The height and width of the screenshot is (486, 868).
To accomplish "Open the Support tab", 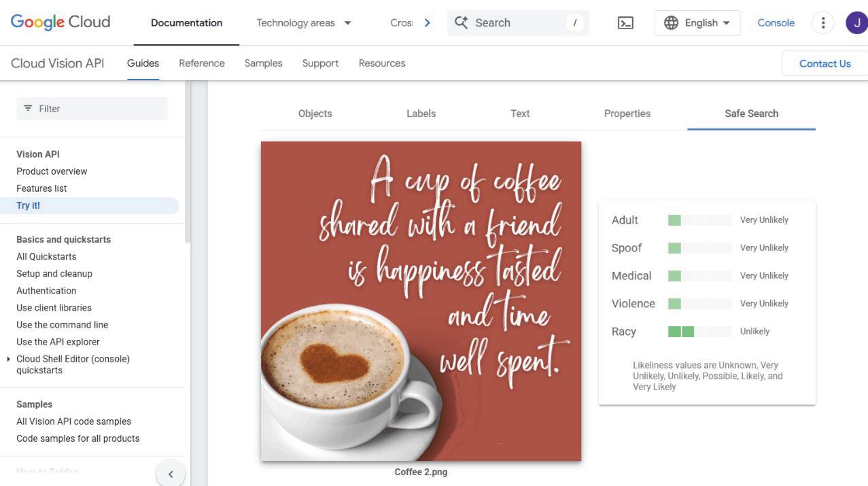I will tap(320, 63).
